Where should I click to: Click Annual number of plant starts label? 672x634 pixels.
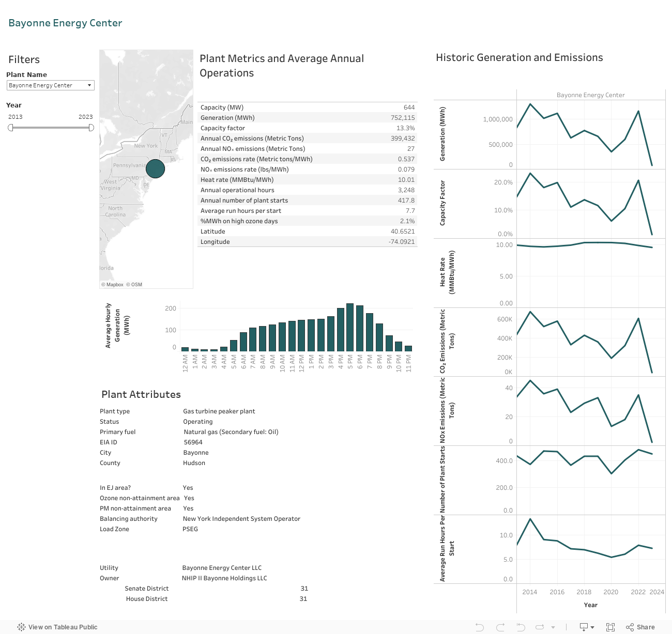(x=244, y=200)
